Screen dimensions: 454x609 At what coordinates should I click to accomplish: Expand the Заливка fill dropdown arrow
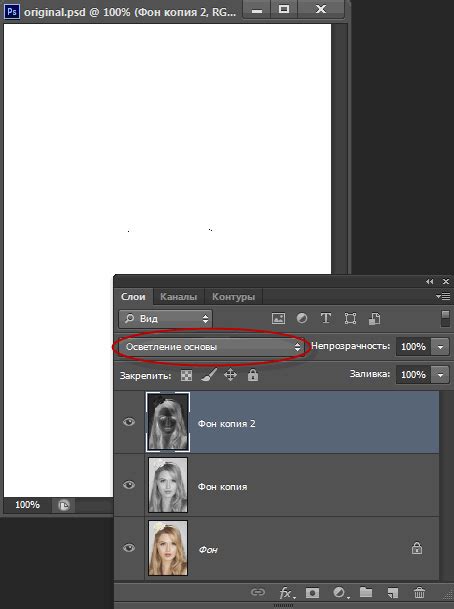point(440,375)
